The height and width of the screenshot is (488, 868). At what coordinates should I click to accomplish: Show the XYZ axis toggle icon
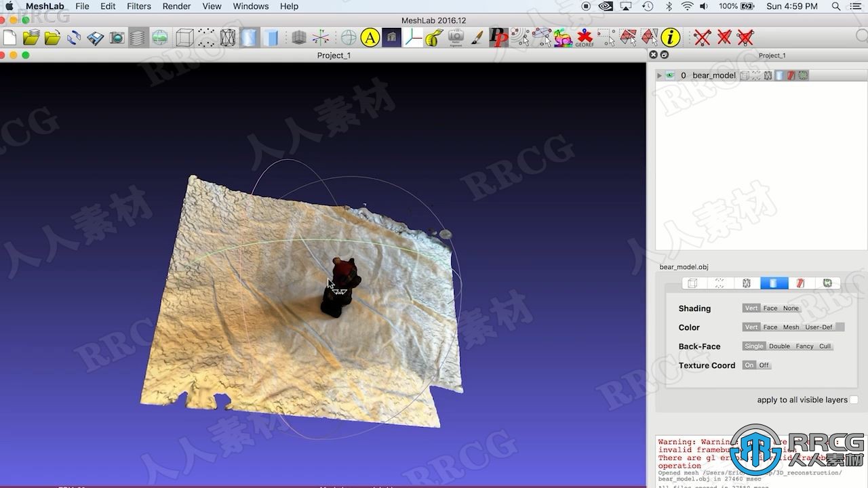(x=320, y=37)
